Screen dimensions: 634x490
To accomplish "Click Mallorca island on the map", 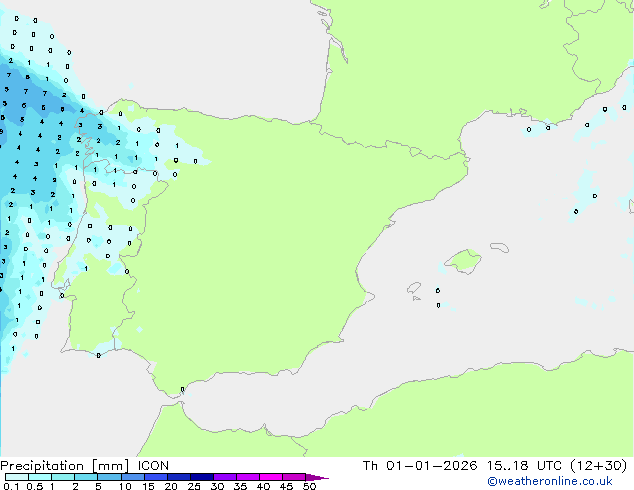I will [x=462, y=262].
